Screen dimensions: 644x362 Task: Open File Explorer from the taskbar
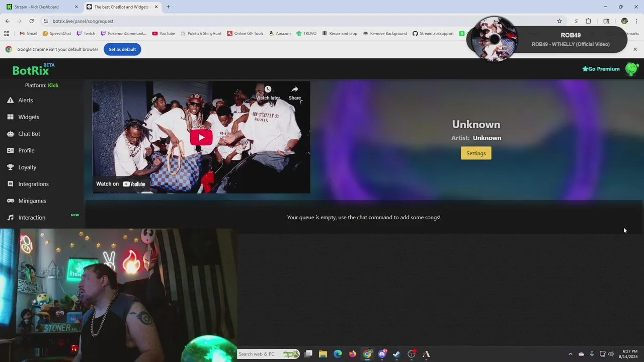[323, 354]
